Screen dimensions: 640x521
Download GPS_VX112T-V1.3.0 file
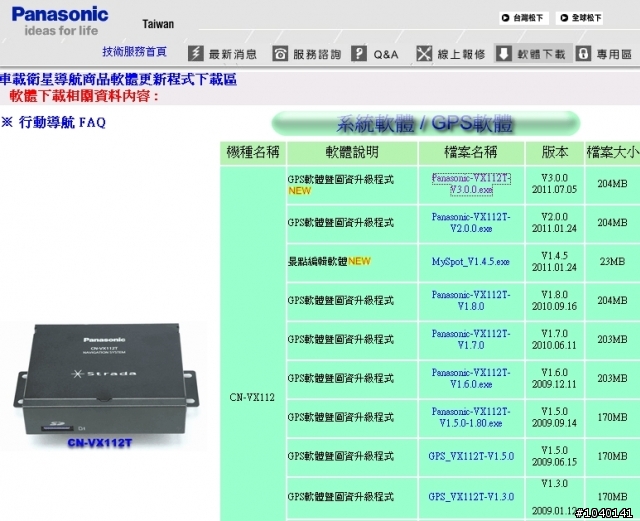[x=471, y=497]
